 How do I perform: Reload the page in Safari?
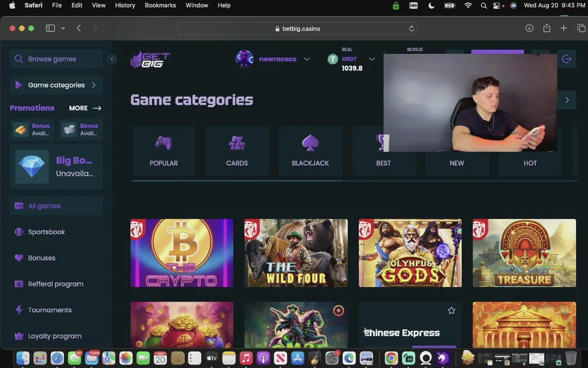(411, 29)
